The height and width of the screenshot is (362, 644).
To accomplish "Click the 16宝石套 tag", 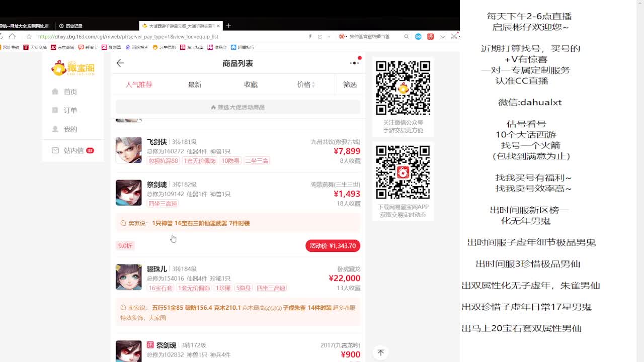I will 160,288.
